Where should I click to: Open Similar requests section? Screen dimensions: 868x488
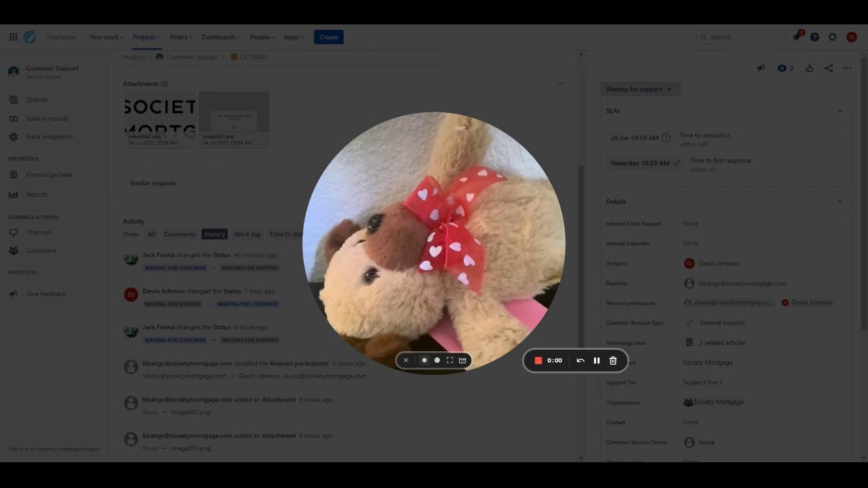(x=153, y=184)
